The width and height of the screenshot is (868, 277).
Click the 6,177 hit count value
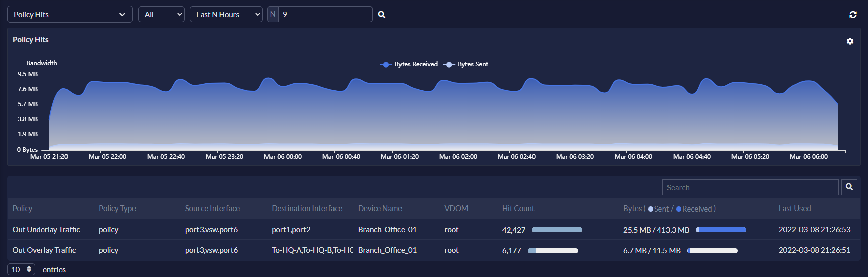coord(512,250)
